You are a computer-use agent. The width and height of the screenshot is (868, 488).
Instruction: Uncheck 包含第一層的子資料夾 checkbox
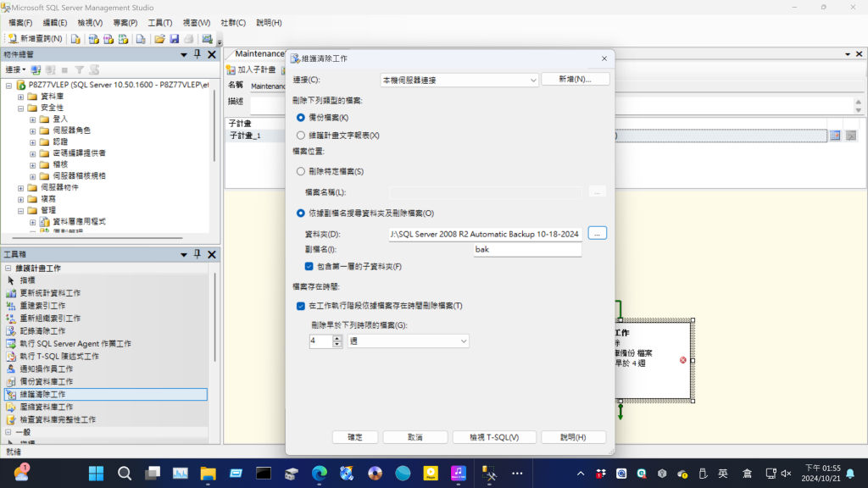309,266
